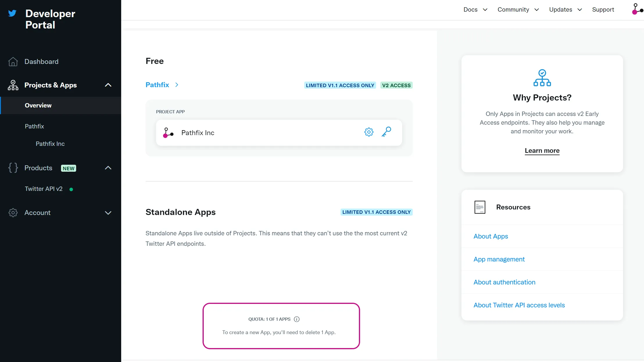Collapse the Projects & Apps section
This screenshot has height=362, width=644.
[108, 85]
